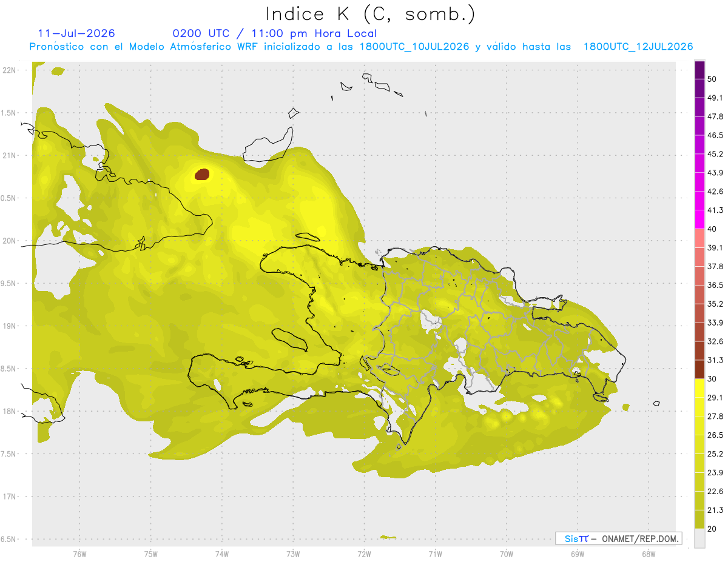
Task: Pick the dark brown colorbar segment between 30 and 31.3
Action: (x=699, y=370)
